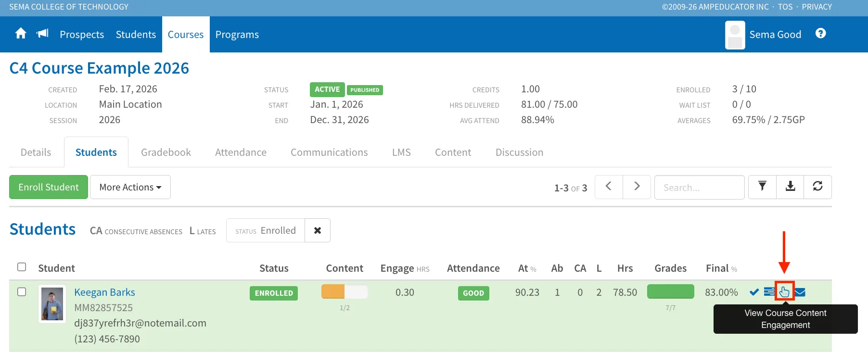Screen dimensions: 868x352
Task: Click the checkmark icon for Keegan Barks
Action: pyautogui.click(x=754, y=292)
